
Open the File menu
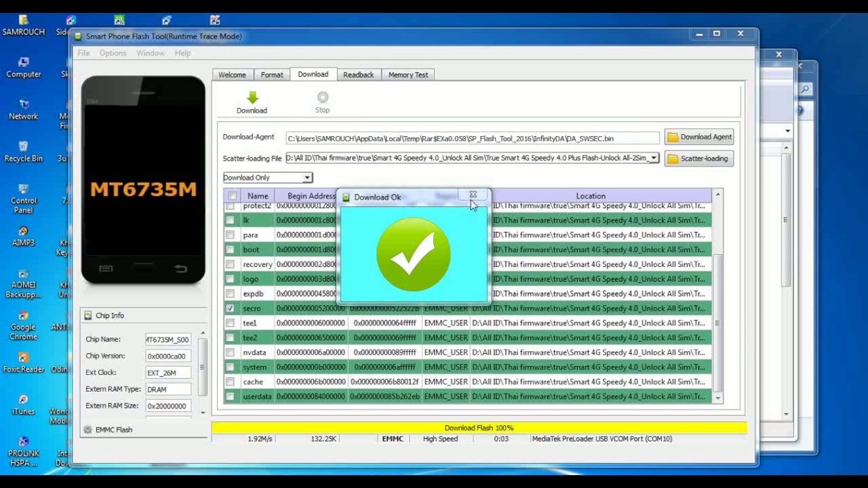coord(83,53)
